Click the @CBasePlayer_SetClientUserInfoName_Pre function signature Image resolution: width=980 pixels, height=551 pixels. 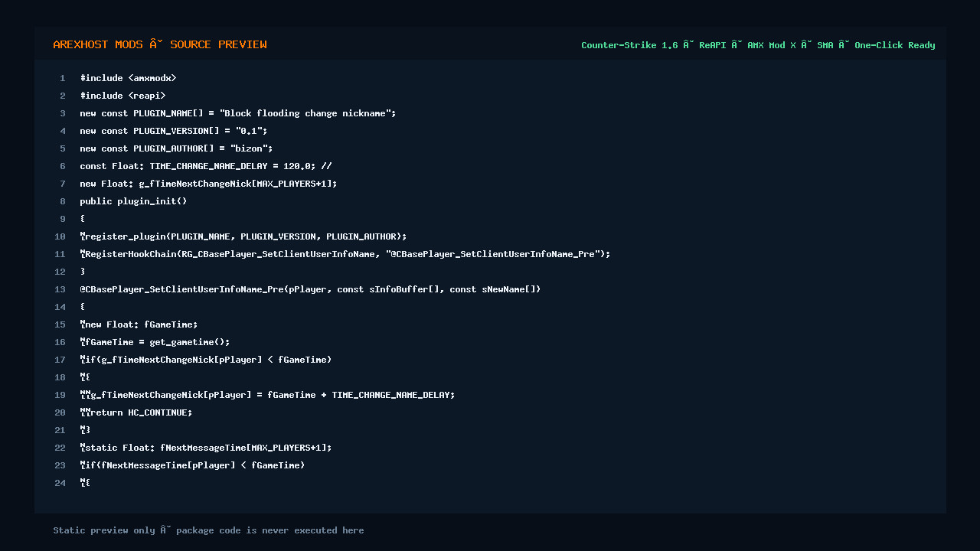click(x=310, y=289)
